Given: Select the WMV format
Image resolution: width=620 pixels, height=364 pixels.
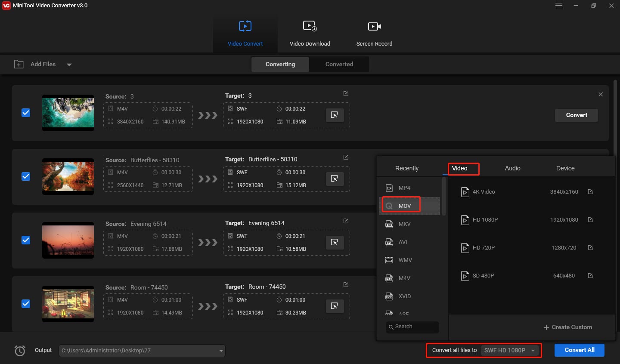Looking at the screenshot, I should tap(409, 260).
